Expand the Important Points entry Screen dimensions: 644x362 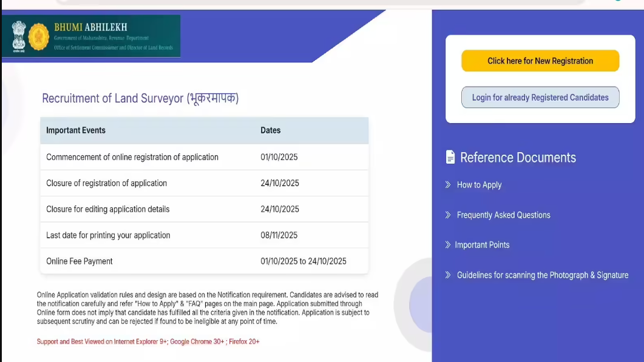pos(482,244)
